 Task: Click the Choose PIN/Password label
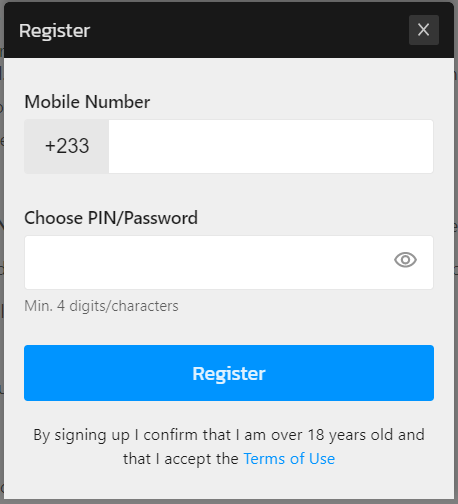click(x=111, y=218)
